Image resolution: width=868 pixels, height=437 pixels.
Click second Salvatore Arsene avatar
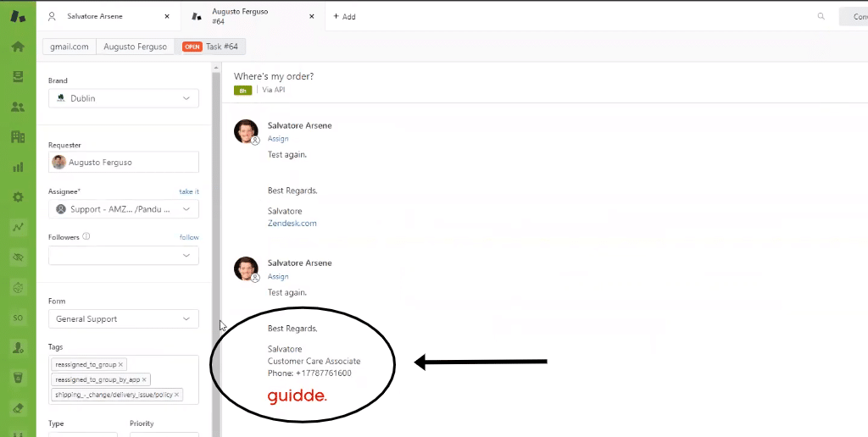tap(246, 268)
